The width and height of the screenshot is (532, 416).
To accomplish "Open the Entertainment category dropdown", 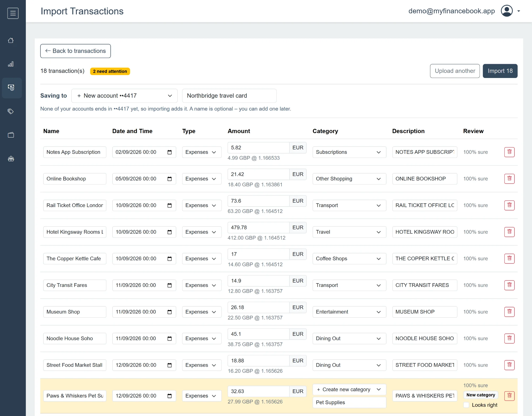I will (x=349, y=312).
